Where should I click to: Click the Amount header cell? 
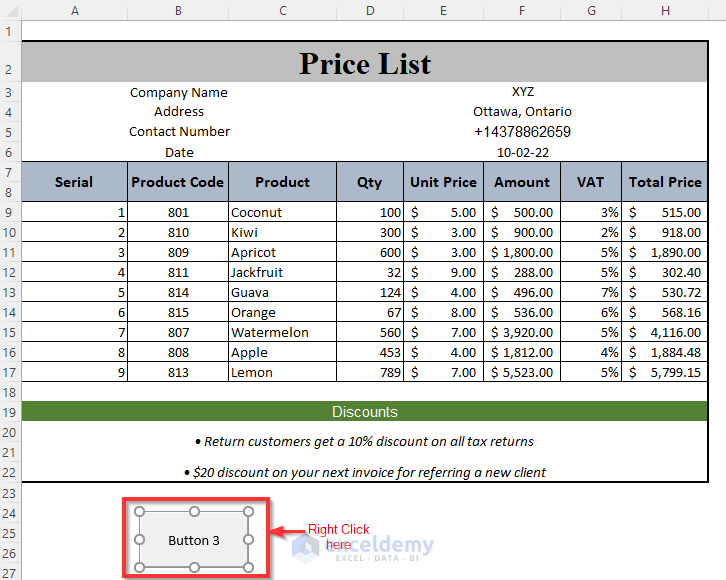tap(522, 181)
